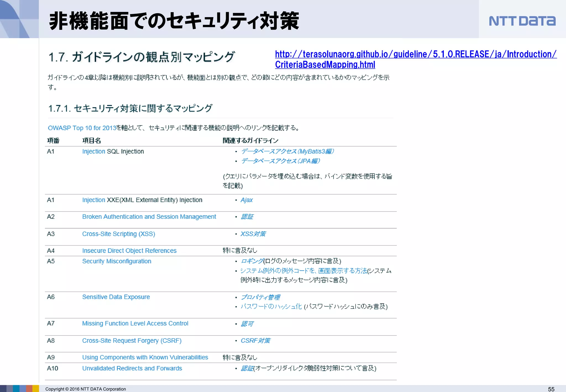Click the 認証 link in row A2
The width and height of the screenshot is (566, 392).
(x=247, y=217)
